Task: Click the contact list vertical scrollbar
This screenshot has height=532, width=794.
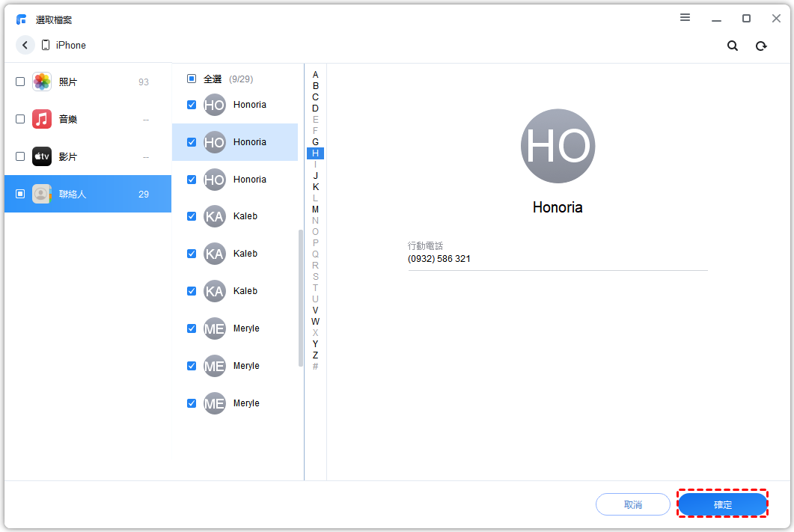Action: pos(301,298)
